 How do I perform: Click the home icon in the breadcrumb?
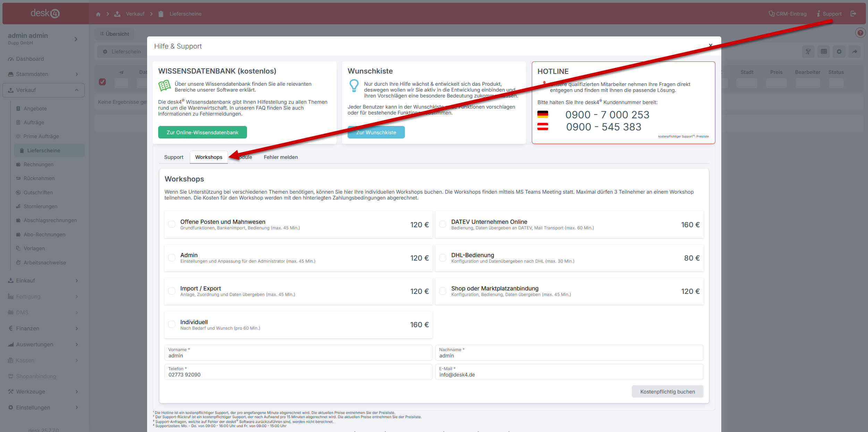pyautogui.click(x=98, y=14)
